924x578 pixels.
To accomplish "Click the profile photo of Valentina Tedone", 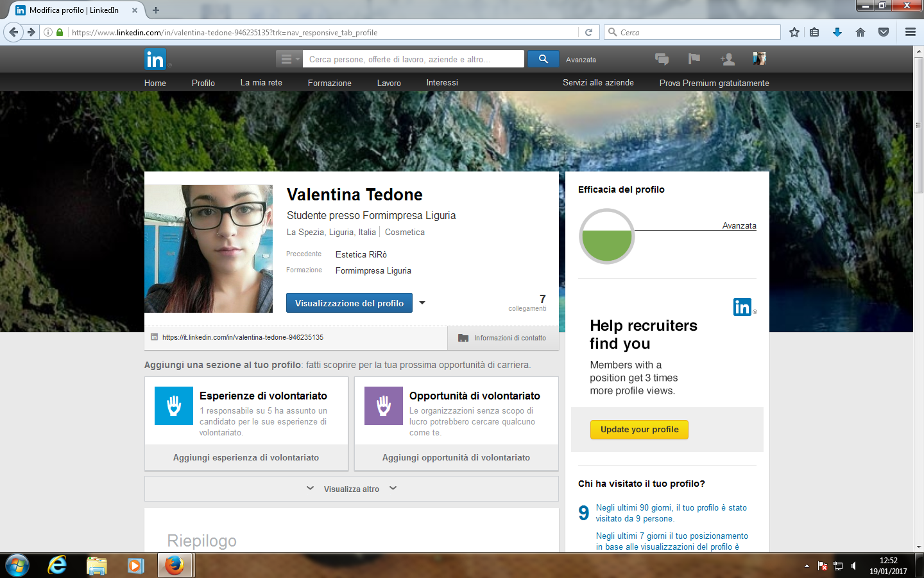I will point(209,249).
